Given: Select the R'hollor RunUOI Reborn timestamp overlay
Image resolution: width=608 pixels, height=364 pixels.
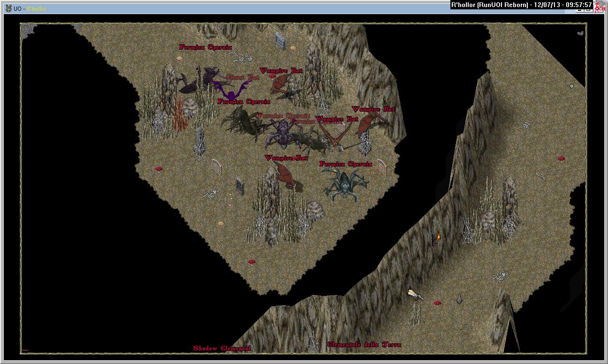Looking at the screenshot, I should (521, 5).
